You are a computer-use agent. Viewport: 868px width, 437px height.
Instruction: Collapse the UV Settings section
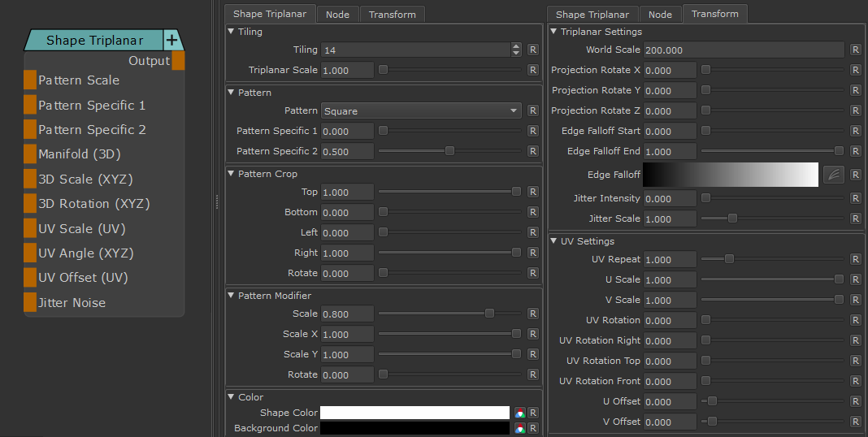(x=554, y=241)
